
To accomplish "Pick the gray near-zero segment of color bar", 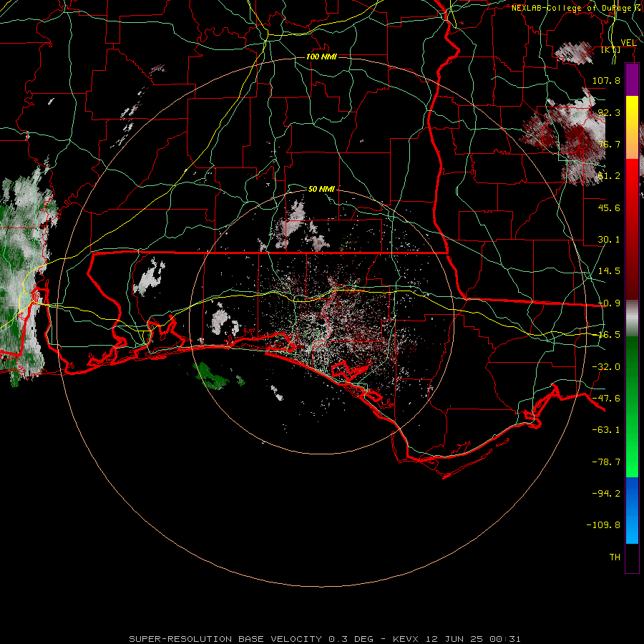I will click(632, 318).
